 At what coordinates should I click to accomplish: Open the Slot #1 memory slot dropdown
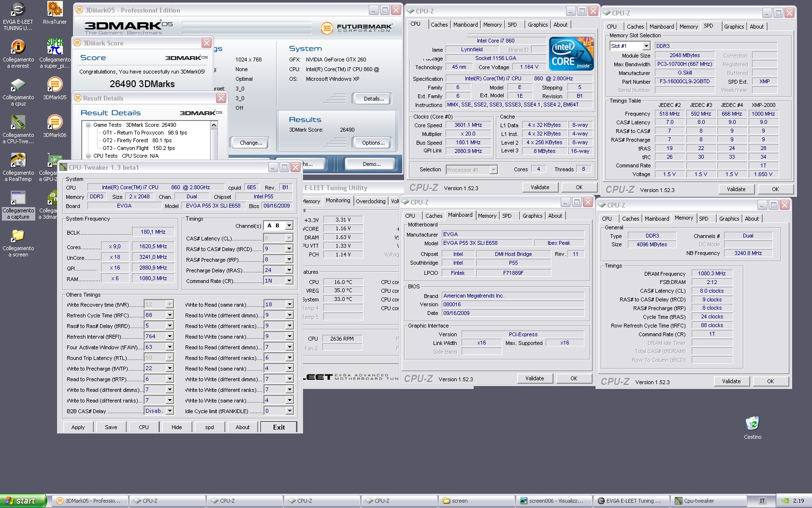[x=646, y=46]
